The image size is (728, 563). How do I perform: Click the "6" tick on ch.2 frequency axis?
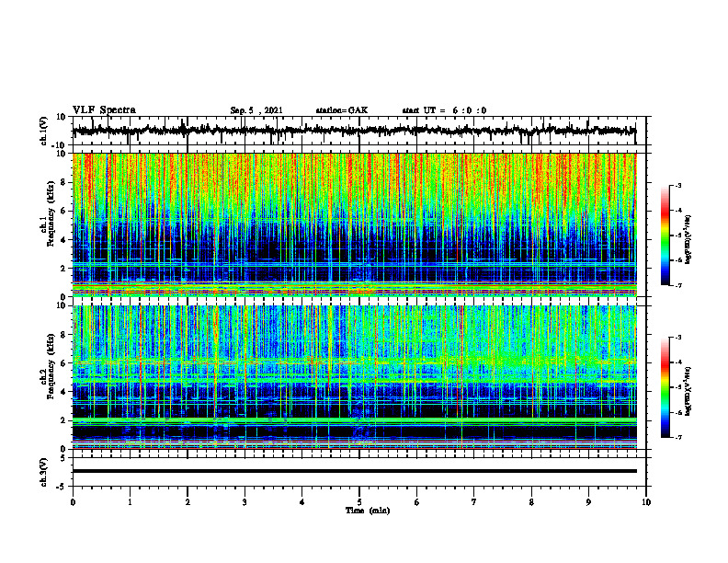click(63, 363)
